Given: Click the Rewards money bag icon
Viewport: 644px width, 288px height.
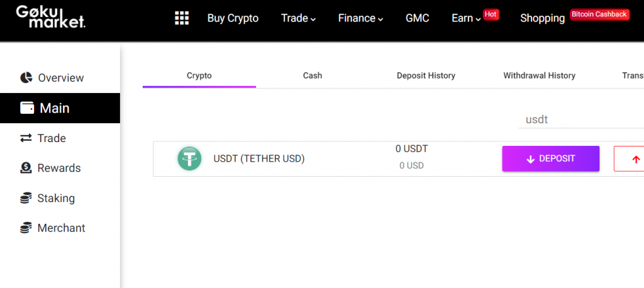Looking at the screenshot, I should point(26,168).
